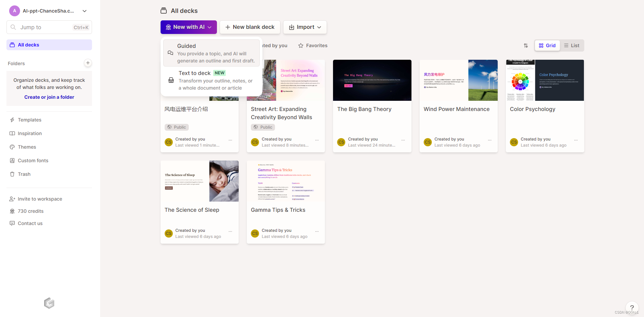
Task: Click New blank deck button
Action: pyautogui.click(x=250, y=27)
